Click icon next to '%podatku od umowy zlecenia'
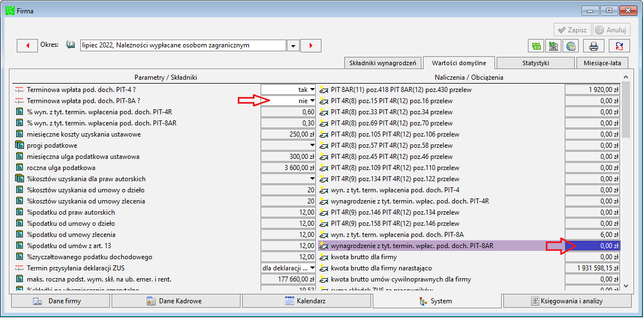This screenshot has width=644, height=320. (x=20, y=234)
